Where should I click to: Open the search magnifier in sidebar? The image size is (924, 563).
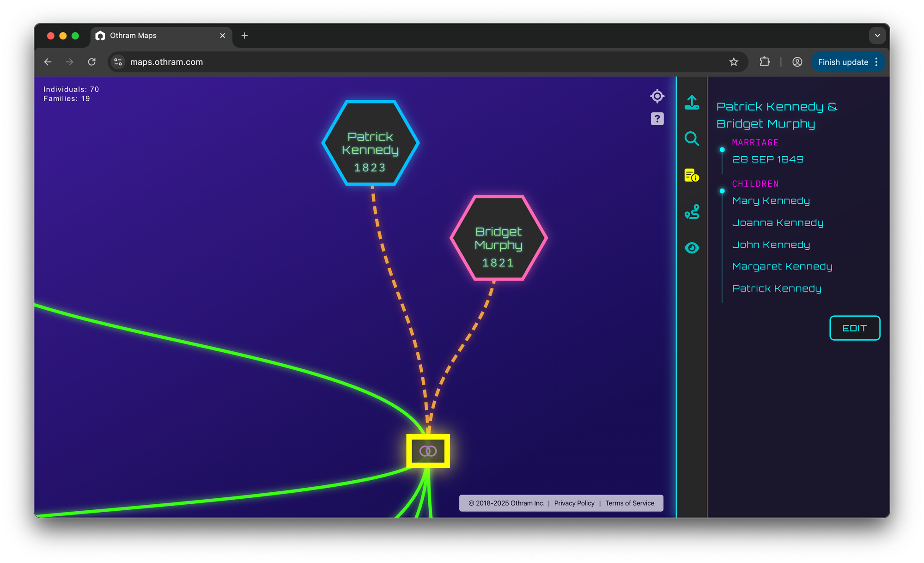[692, 138]
